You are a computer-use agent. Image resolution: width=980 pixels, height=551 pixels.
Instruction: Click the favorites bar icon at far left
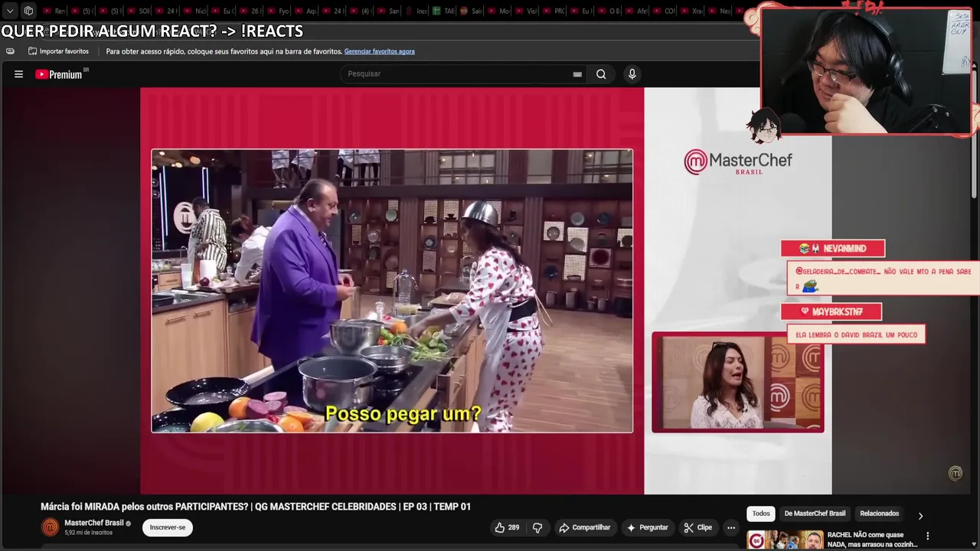pos(10,51)
